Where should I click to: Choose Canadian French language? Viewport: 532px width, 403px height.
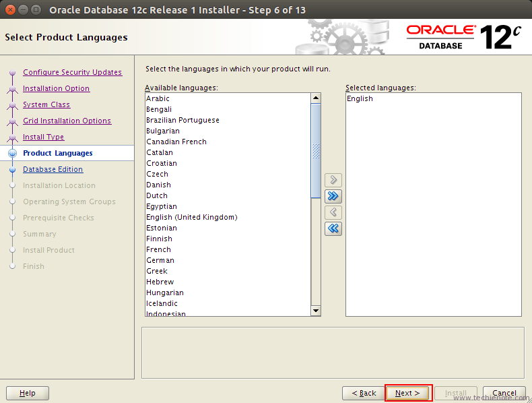point(228,142)
